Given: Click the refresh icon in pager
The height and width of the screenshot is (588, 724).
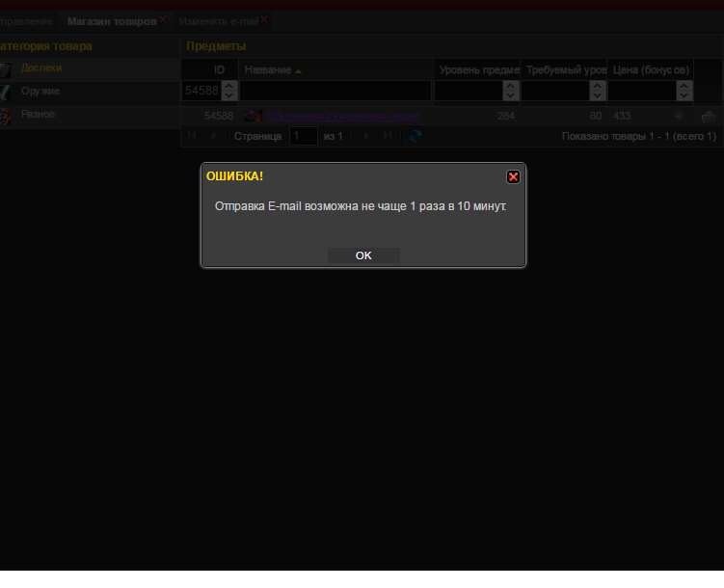Looking at the screenshot, I should pos(416,136).
